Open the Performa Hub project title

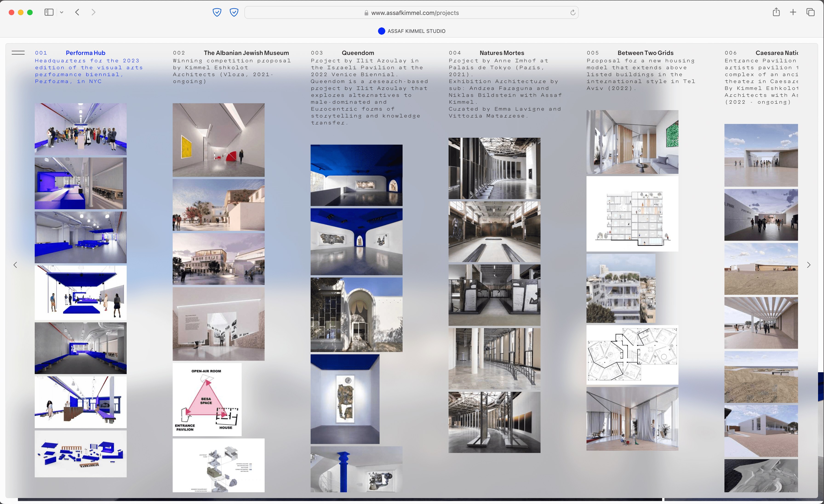(85, 53)
